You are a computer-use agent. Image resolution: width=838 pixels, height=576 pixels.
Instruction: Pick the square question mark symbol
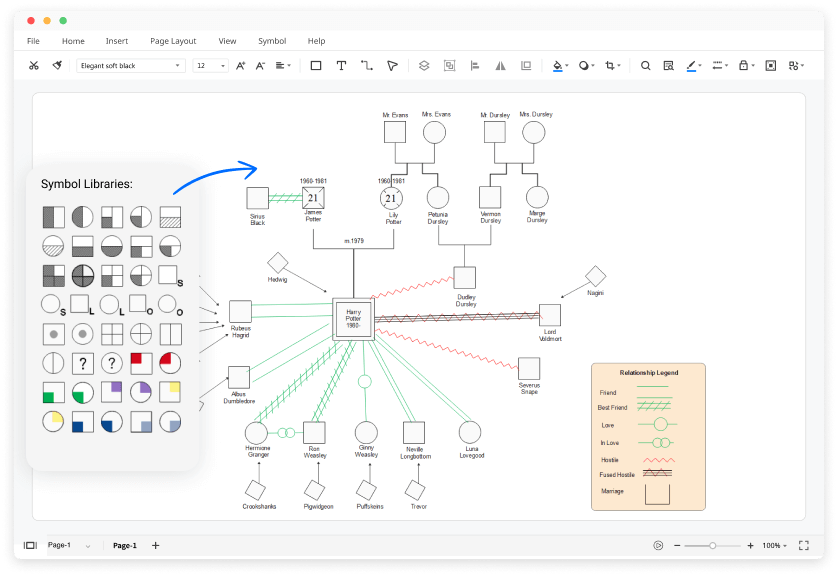click(x=82, y=364)
